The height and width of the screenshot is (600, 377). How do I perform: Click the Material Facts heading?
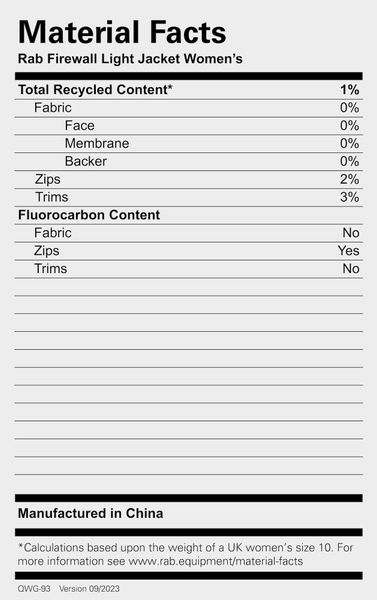(122, 32)
